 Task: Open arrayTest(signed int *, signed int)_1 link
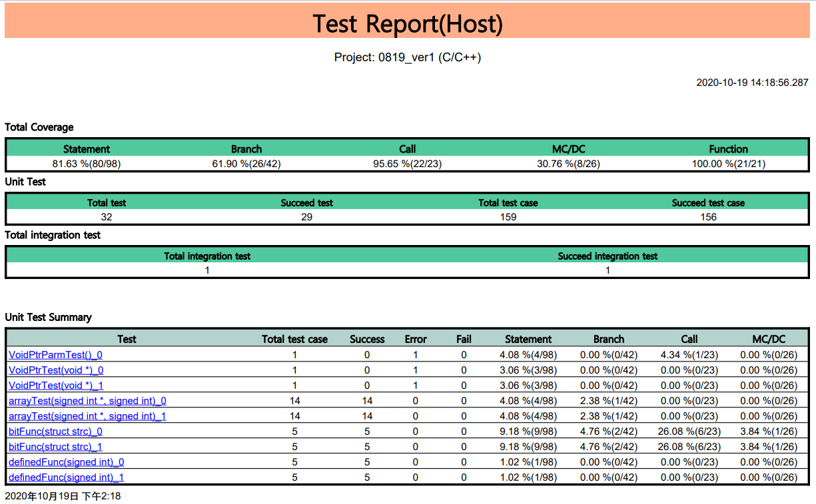coord(87,416)
